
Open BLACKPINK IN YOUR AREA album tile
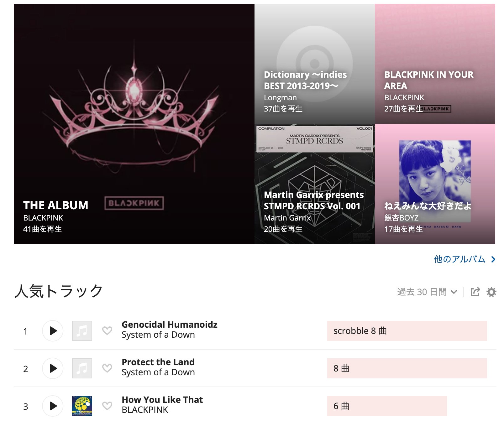point(435,64)
